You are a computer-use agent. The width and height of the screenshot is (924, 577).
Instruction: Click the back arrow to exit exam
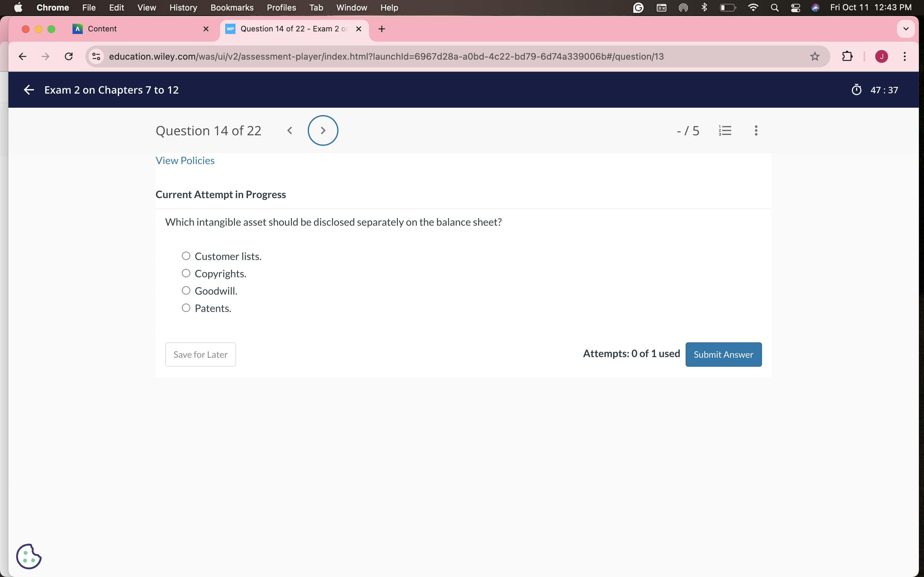(29, 90)
